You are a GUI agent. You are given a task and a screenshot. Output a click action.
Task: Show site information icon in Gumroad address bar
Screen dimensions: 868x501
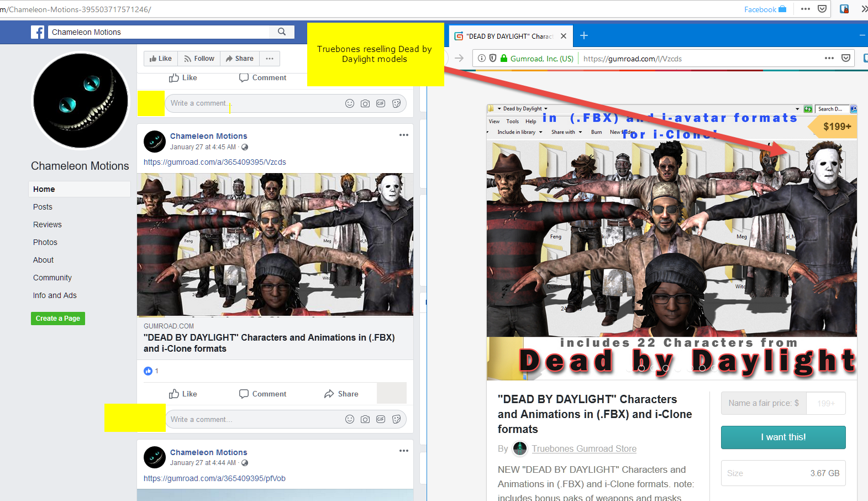(481, 58)
